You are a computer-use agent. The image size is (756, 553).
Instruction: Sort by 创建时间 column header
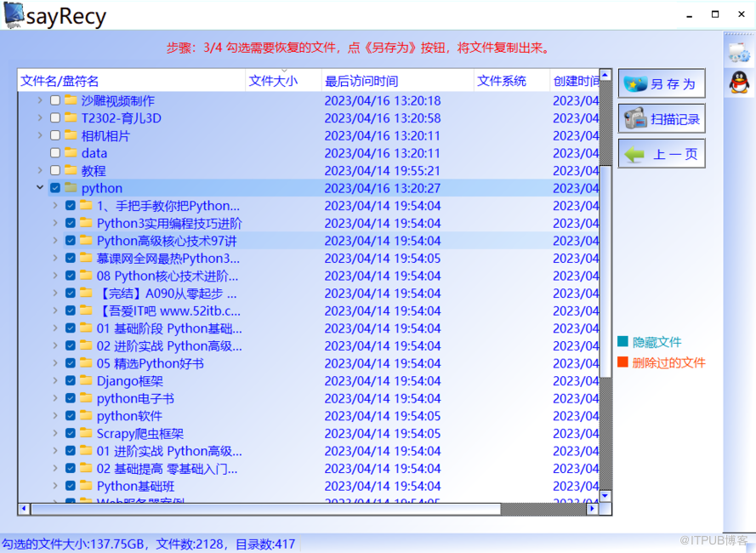(x=575, y=81)
